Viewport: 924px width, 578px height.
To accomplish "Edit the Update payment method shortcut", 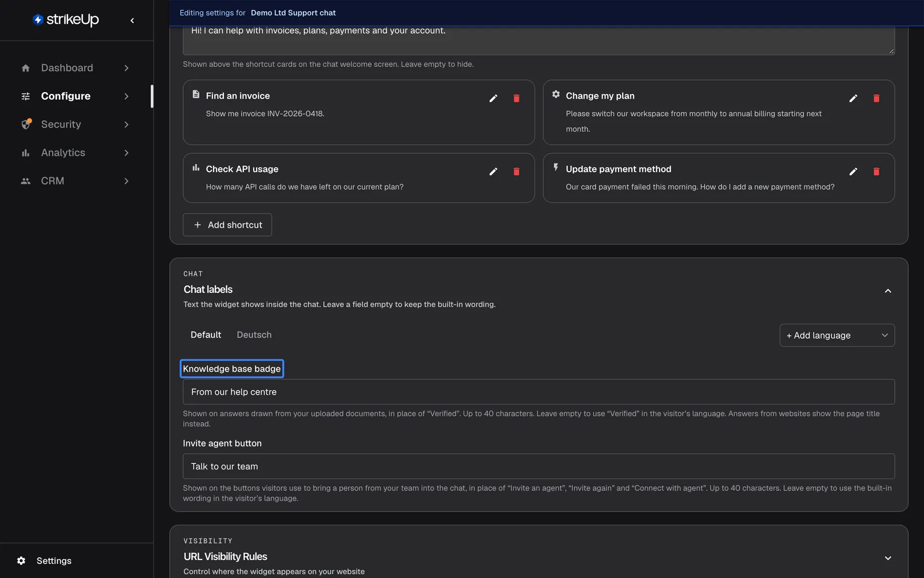I will click(853, 172).
